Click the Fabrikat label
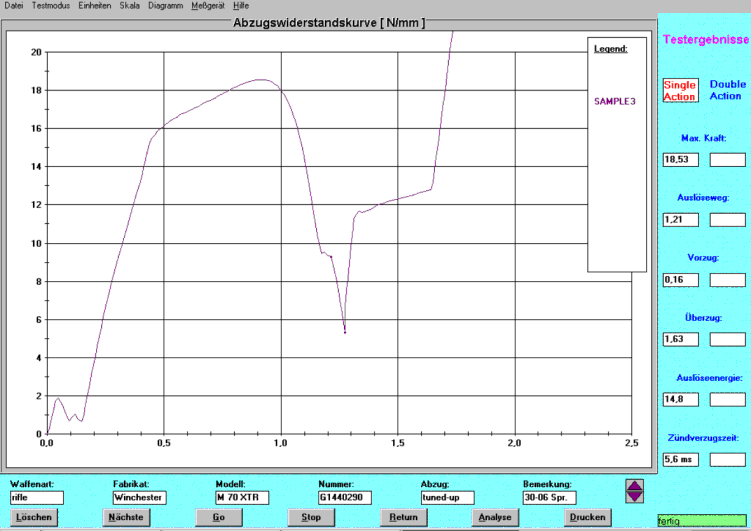Viewport: 751px width, 531px height. (x=131, y=484)
